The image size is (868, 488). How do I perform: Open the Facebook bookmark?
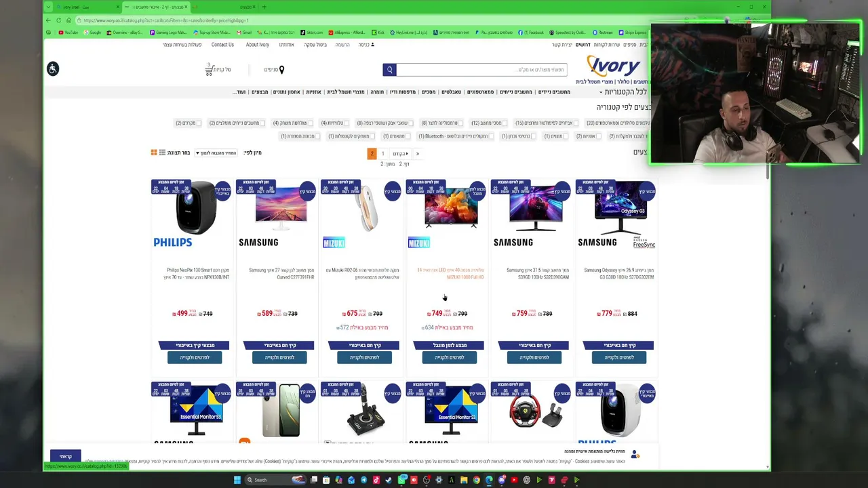point(532,33)
